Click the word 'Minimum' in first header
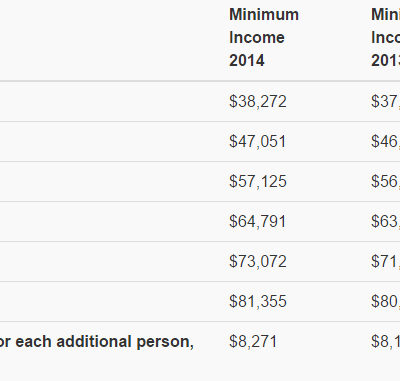The width and height of the screenshot is (400, 381). [x=264, y=15]
